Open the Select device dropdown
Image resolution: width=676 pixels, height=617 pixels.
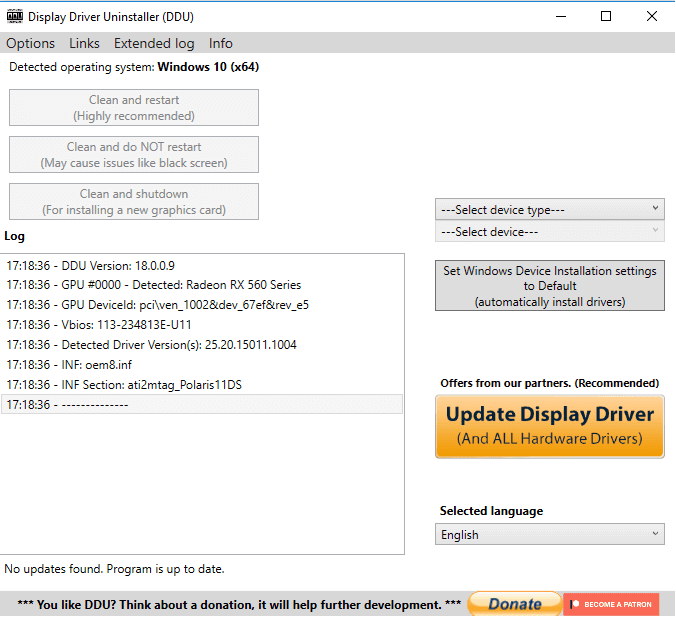tap(550, 232)
